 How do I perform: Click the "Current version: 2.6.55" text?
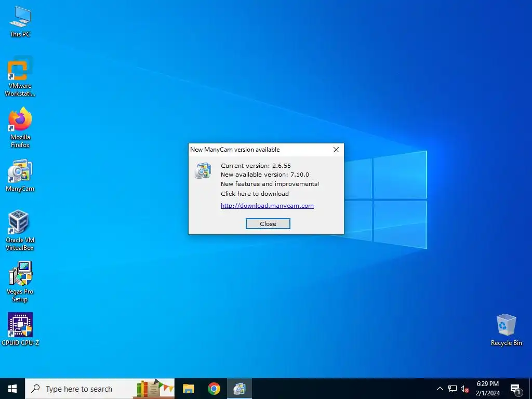(256, 166)
